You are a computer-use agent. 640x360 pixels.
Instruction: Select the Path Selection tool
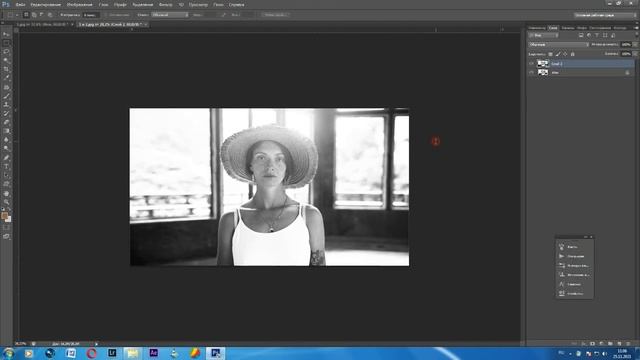(6, 176)
